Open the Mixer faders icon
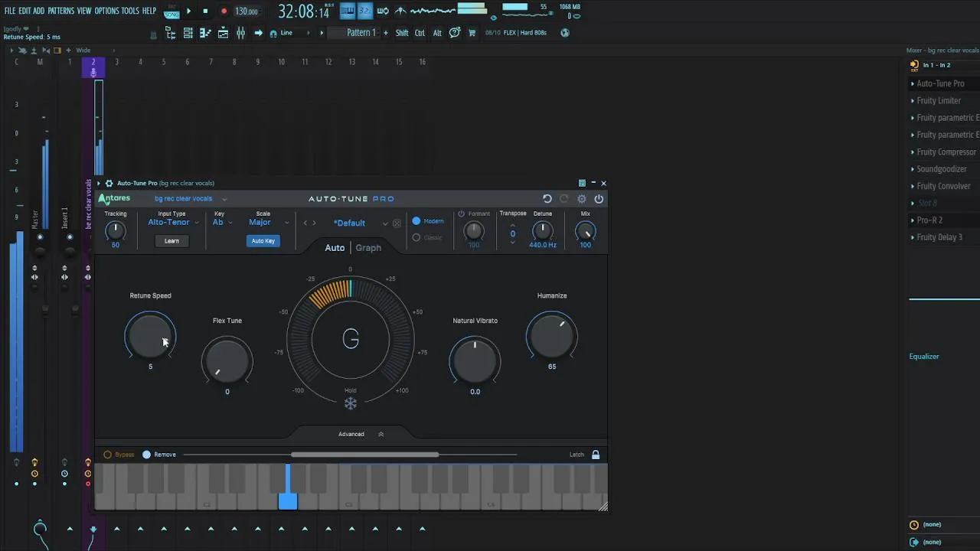The image size is (980, 551). (x=240, y=33)
